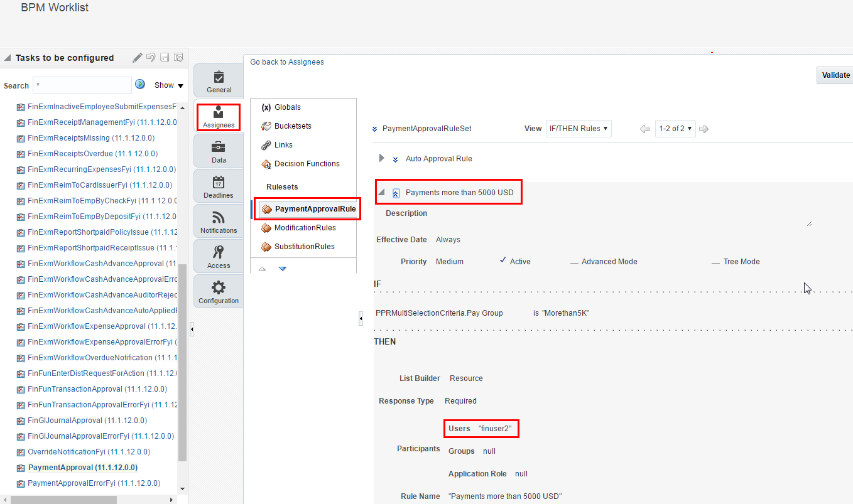Go to the previous rule with the left arrow
The height and width of the screenshot is (504, 853).
pos(644,129)
